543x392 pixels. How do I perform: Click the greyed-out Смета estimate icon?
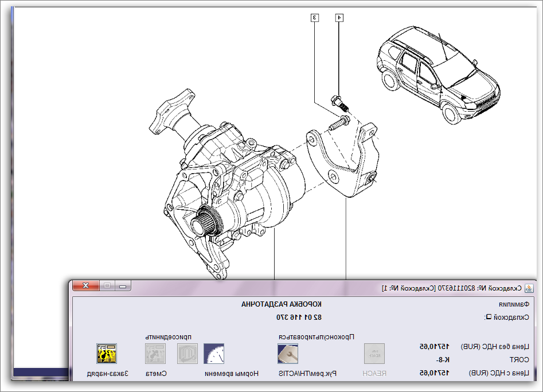155,353
